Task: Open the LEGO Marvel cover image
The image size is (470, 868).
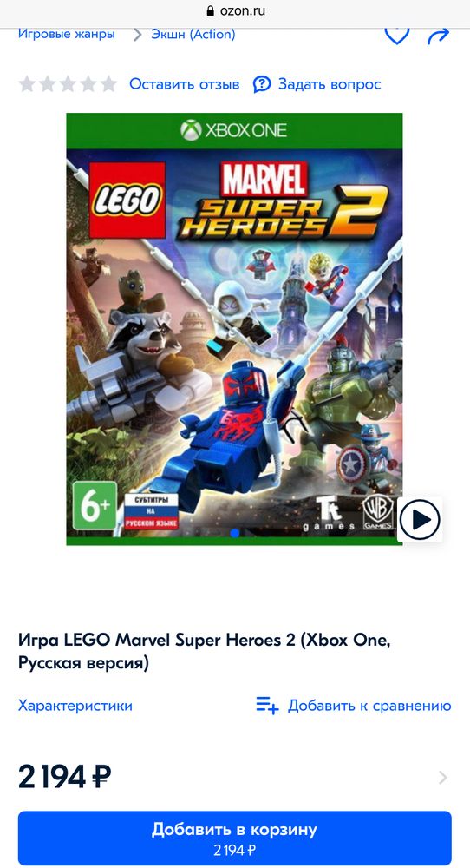Action: pos(234,329)
